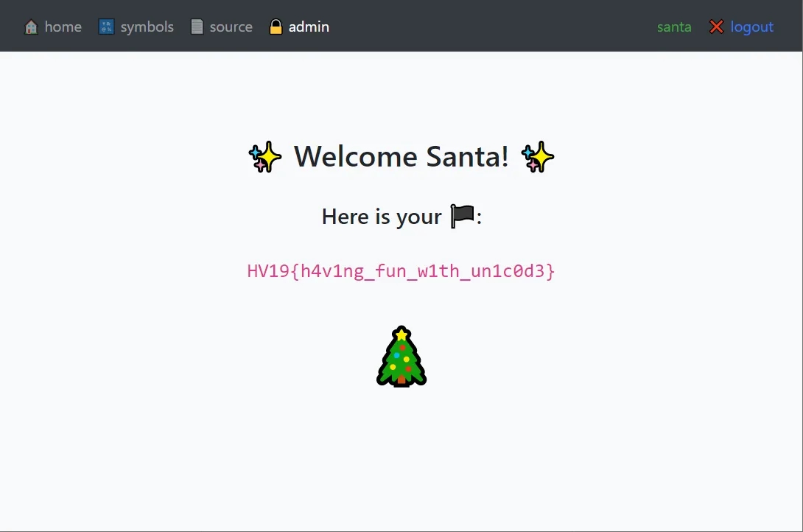Click the padlock icon beside admin
The width and height of the screenshot is (803, 532).
pyautogui.click(x=276, y=27)
